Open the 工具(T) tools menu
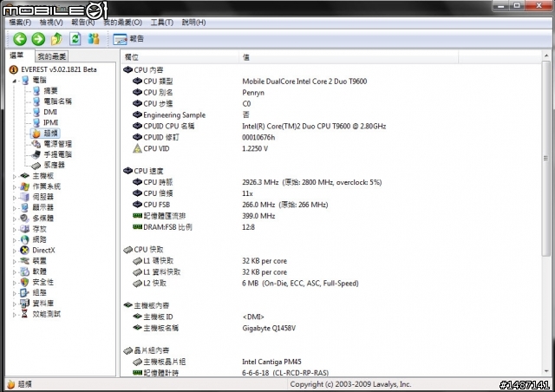Viewport: 555px width, 392px height. coord(162,23)
